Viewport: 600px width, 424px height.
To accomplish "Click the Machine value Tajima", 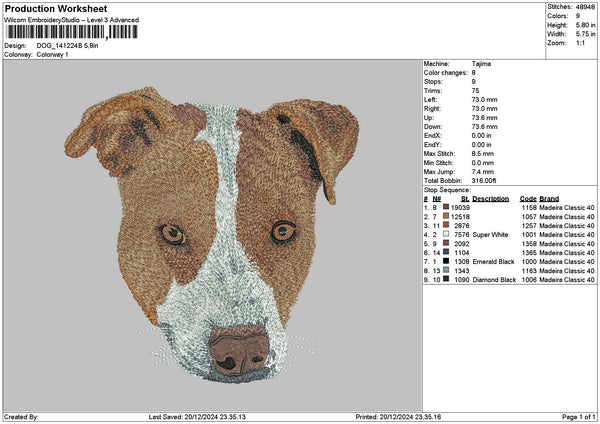I will tap(481, 63).
